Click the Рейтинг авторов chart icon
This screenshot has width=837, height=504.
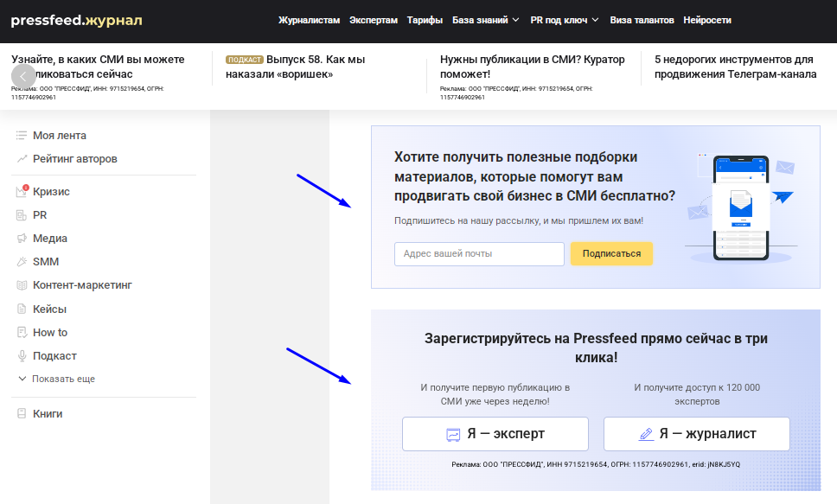pos(22,158)
